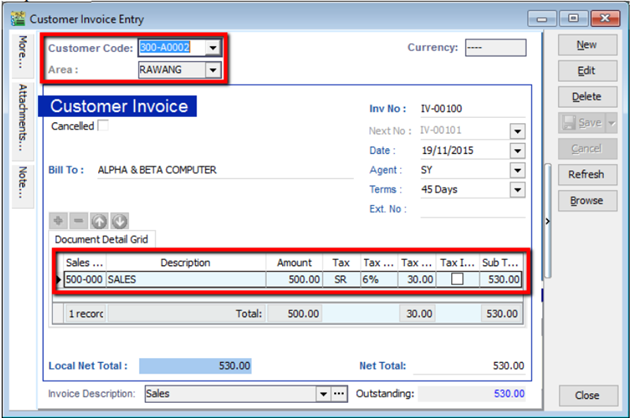Expand the Customer Code dropdown
Viewport: 631px width, 418px height.
[212, 48]
